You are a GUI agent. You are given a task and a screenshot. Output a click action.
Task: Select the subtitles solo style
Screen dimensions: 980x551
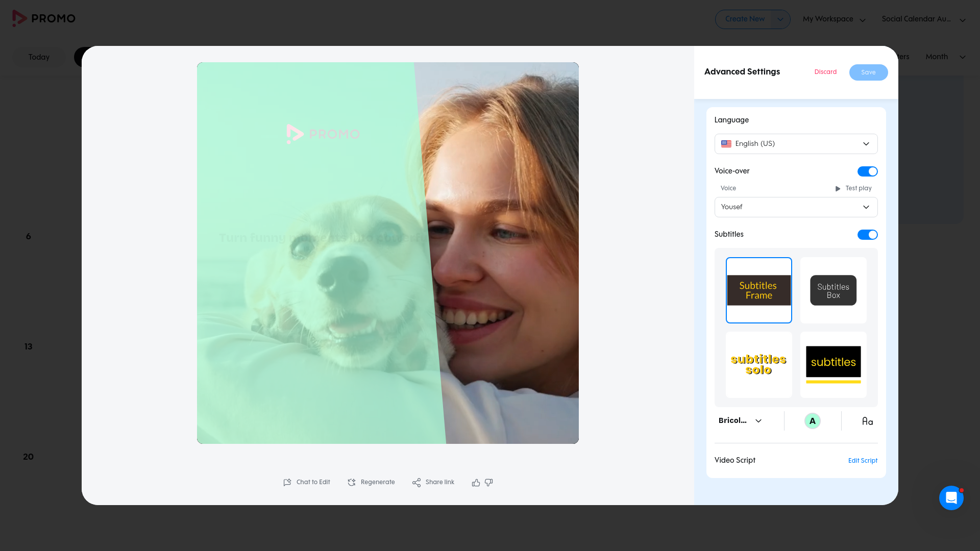click(758, 365)
